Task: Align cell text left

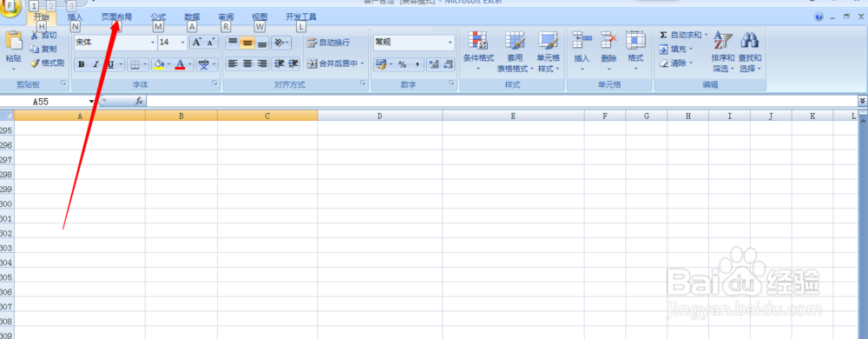Action: [x=233, y=63]
